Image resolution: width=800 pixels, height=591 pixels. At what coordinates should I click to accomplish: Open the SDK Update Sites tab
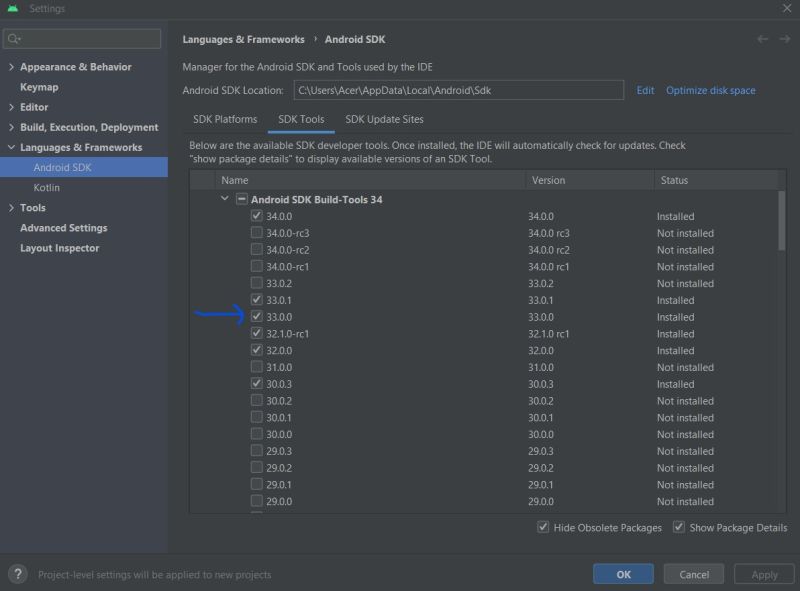tap(384, 118)
